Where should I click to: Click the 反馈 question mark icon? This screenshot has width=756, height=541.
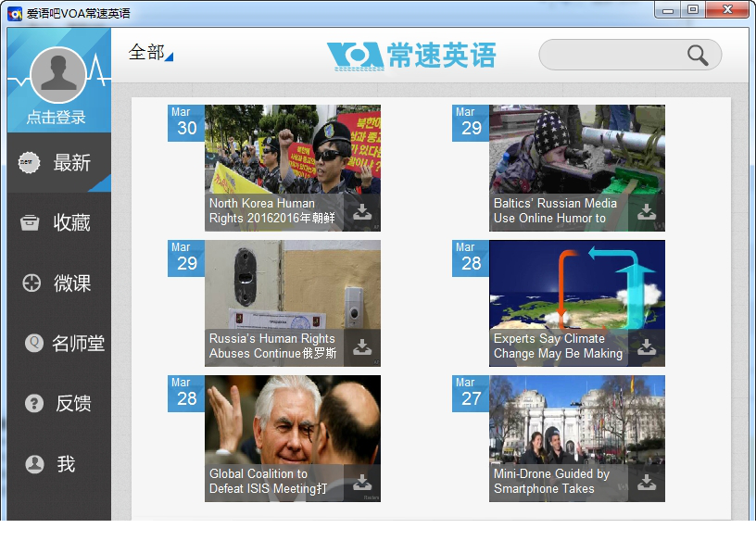click(34, 403)
